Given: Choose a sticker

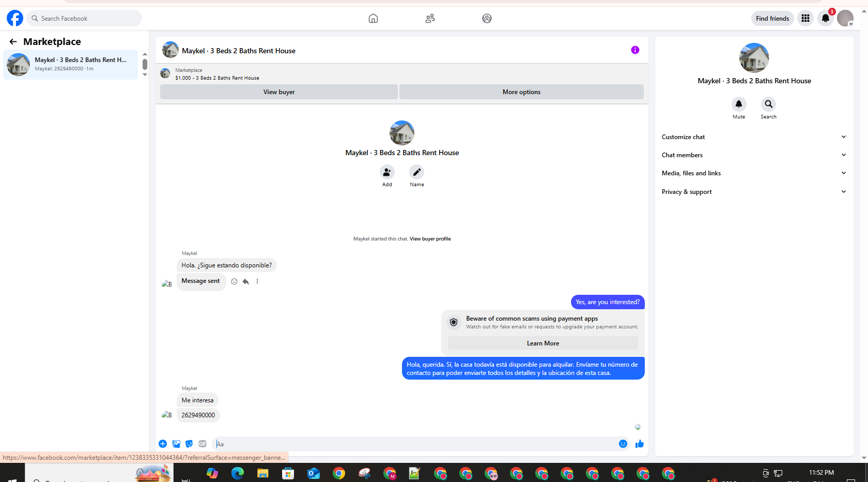Looking at the screenshot, I should [189, 444].
